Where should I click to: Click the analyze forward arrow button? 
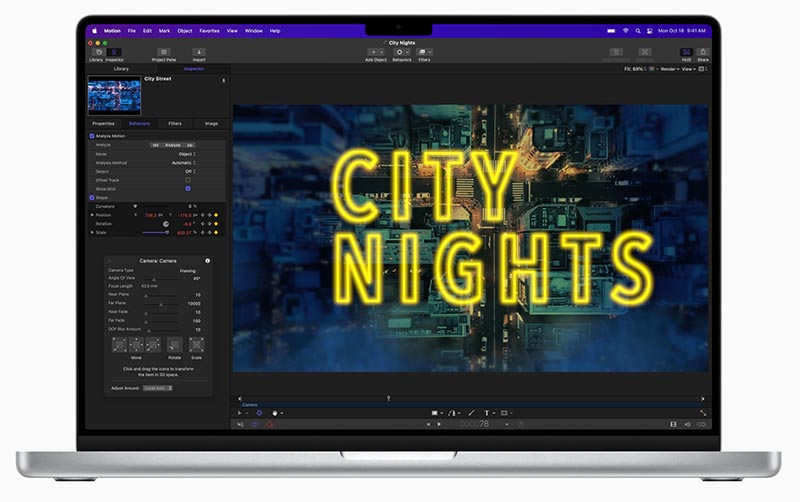coord(190,145)
